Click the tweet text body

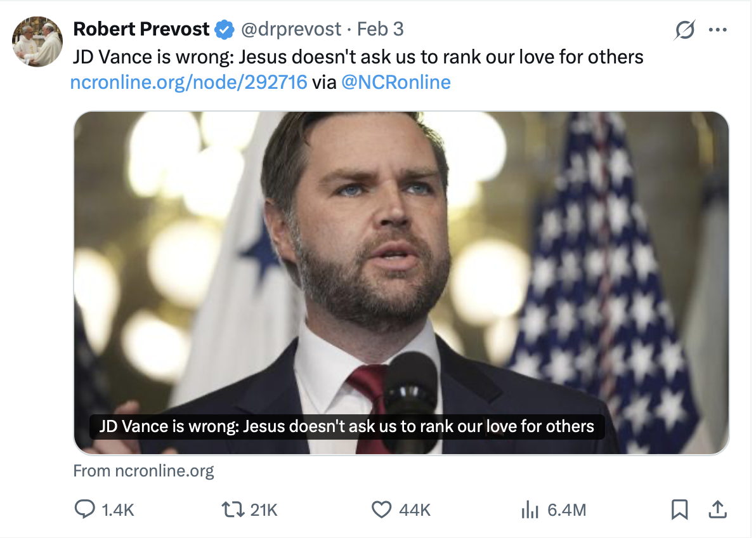coord(358,57)
